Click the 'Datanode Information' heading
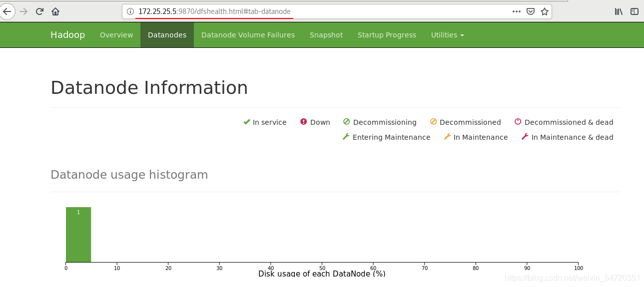The height and width of the screenshot is (287, 644). point(149,88)
